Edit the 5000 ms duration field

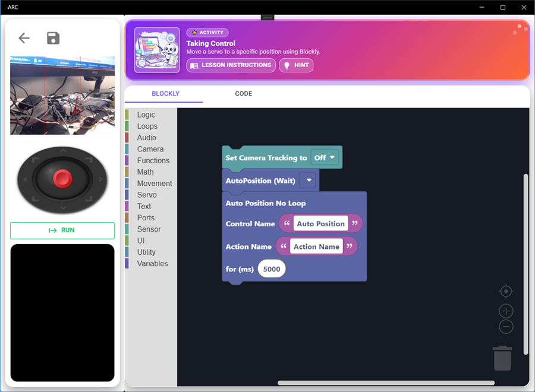click(x=272, y=269)
